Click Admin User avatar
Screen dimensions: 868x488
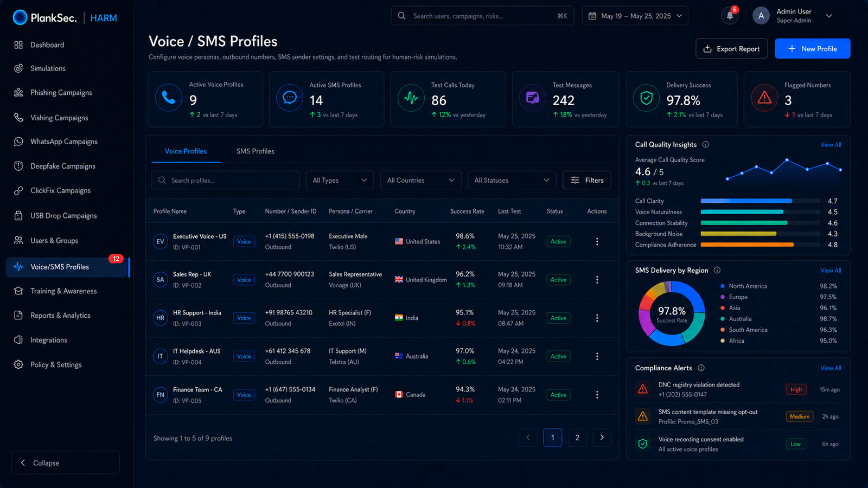[761, 16]
